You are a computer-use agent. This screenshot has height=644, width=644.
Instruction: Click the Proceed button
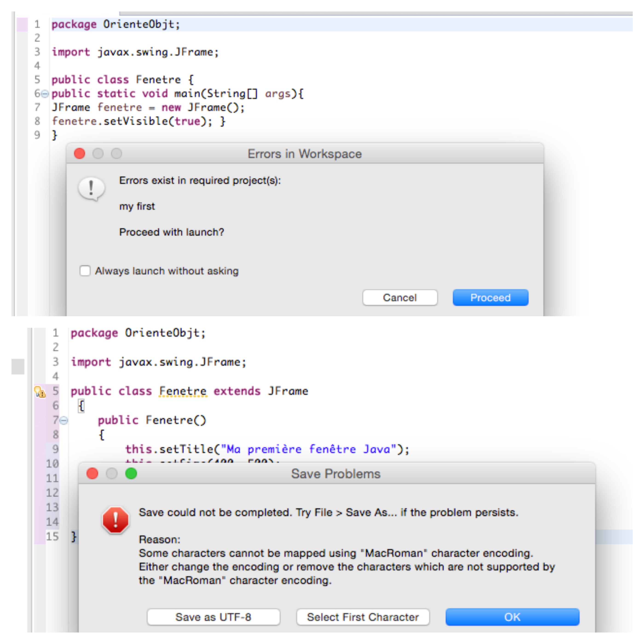[490, 297]
